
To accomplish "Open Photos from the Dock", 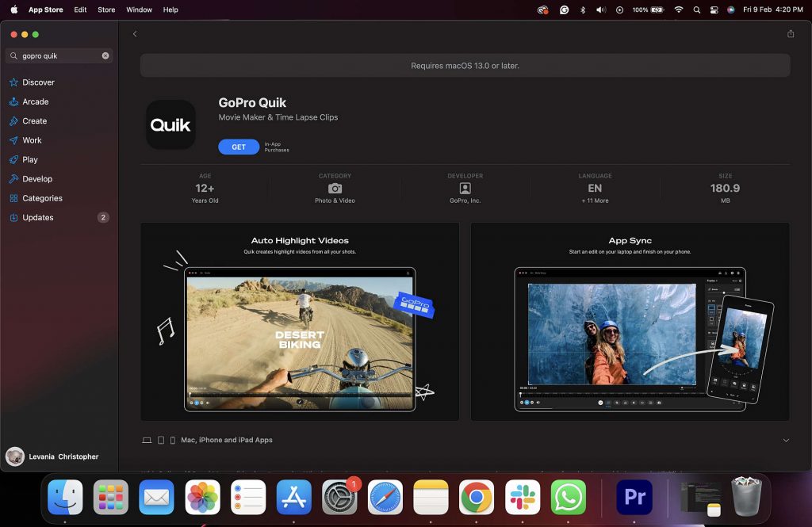I will (x=202, y=497).
